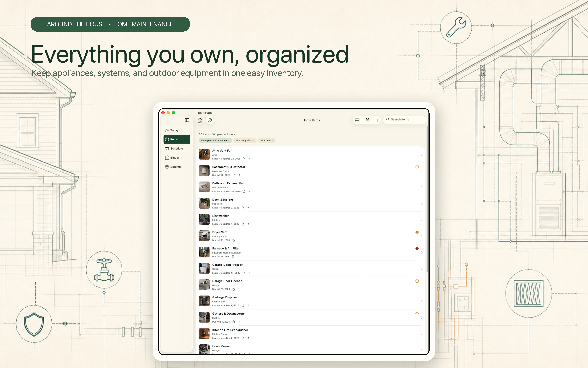Click the home view icon in toolbar
588x368 pixels.
tap(200, 120)
